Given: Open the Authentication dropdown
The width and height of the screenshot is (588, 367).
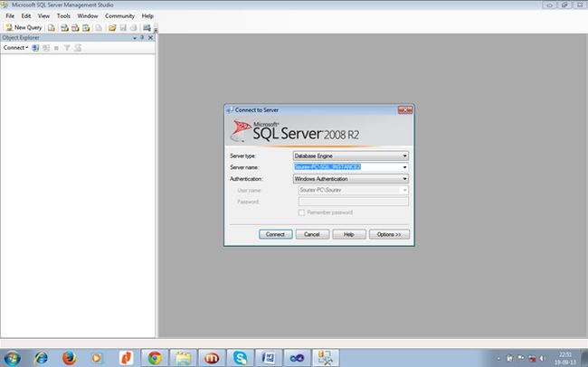Looking at the screenshot, I should pyautogui.click(x=351, y=179).
